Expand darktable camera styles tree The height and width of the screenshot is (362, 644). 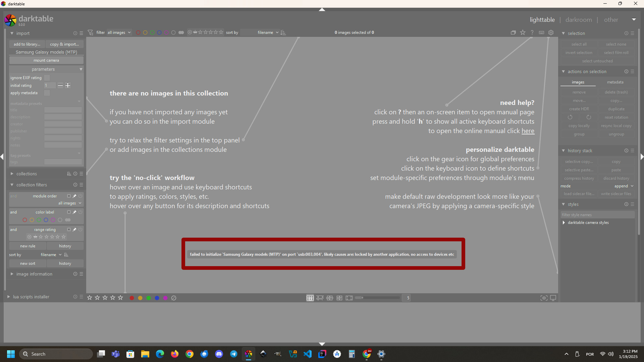[564, 223]
